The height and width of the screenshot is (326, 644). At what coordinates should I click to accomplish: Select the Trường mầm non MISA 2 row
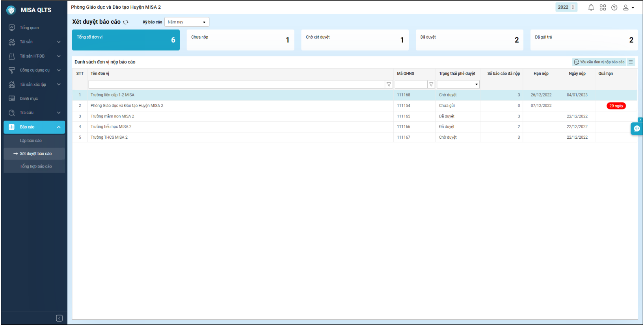tap(236, 116)
